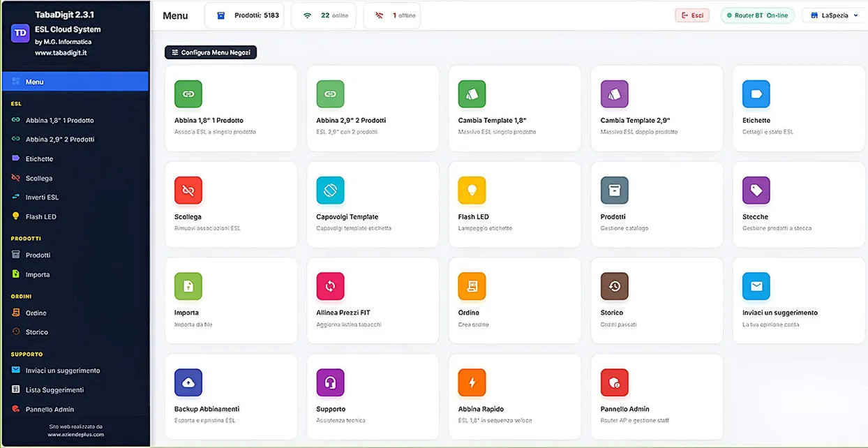Click the TD logo in the sidebar header
This screenshot has width=868, height=448.
tap(20, 33)
